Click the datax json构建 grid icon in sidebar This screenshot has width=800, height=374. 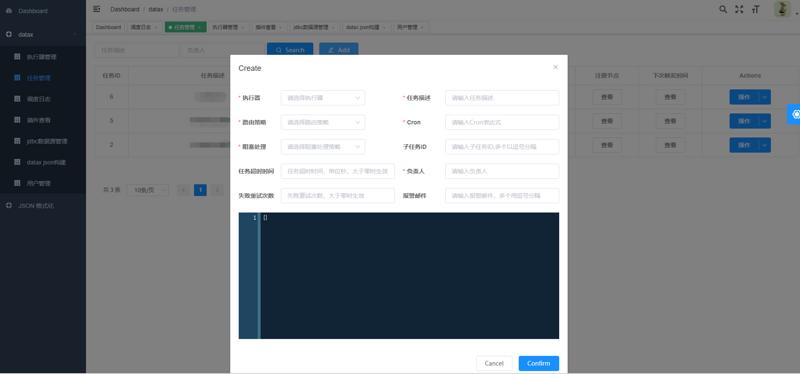coord(17,162)
